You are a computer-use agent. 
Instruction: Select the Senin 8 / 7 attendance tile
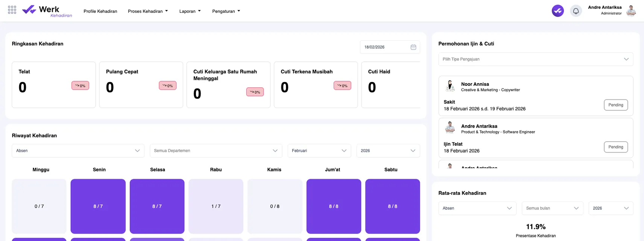pyautogui.click(x=98, y=206)
